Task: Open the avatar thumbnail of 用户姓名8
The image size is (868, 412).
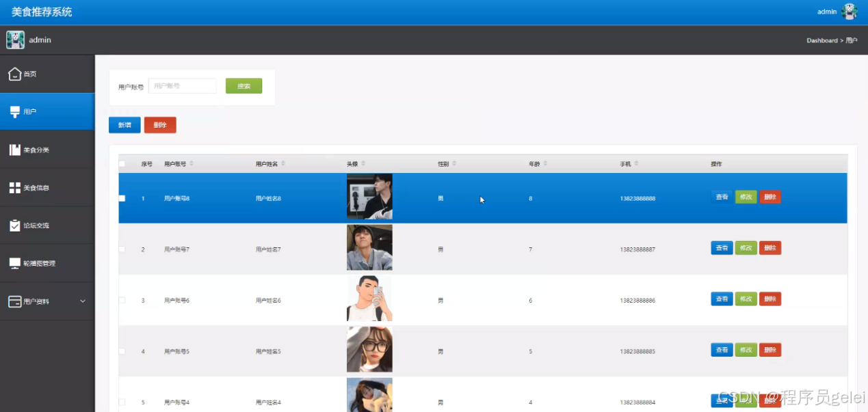Action: coord(369,196)
